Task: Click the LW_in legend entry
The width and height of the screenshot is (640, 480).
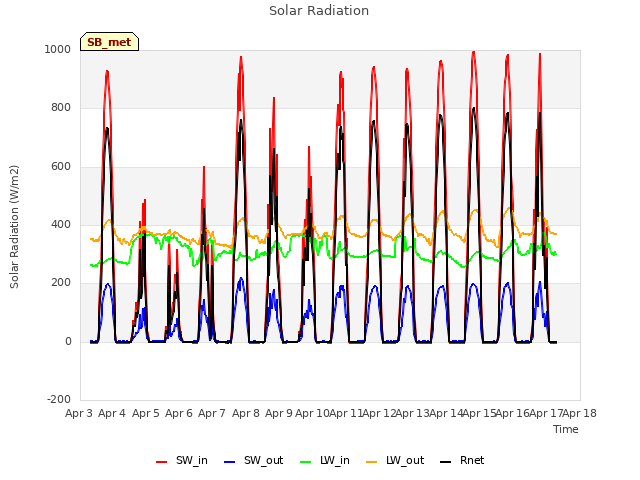Action: coord(325,460)
